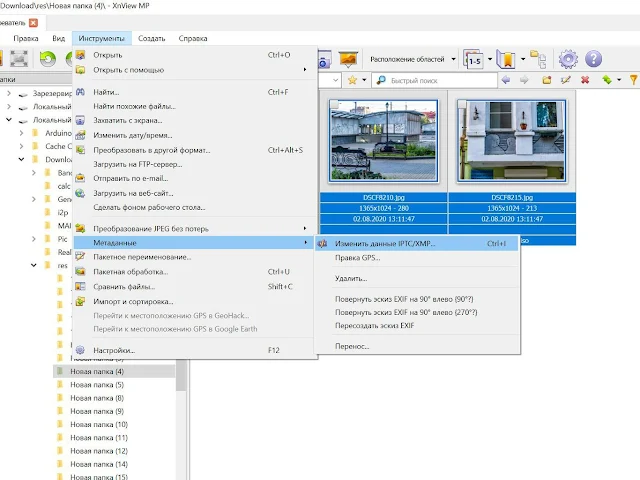
Task: Collapse the res folder tree node
Action: (34, 265)
